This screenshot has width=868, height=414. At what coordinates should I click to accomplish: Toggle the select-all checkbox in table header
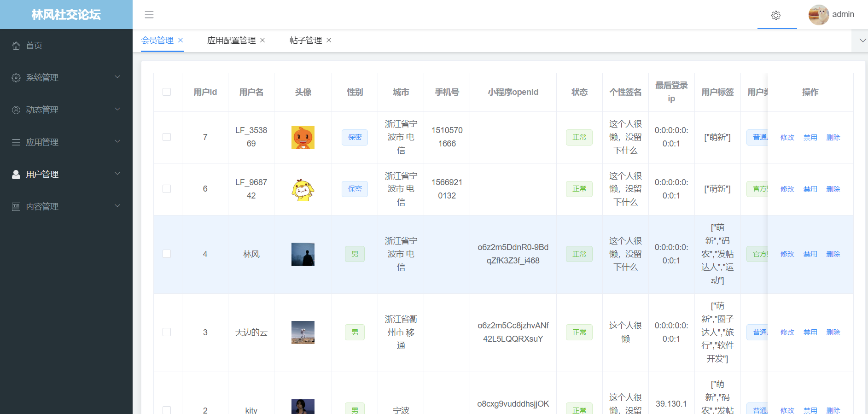pos(167,92)
